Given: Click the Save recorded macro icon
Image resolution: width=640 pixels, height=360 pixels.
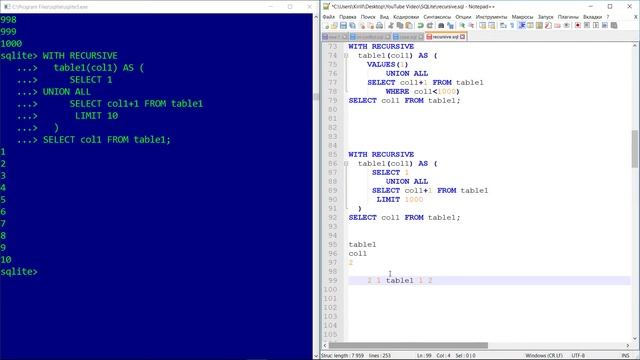Looking at the screenshot, I should pyautogui.click(x=614, y=25).
